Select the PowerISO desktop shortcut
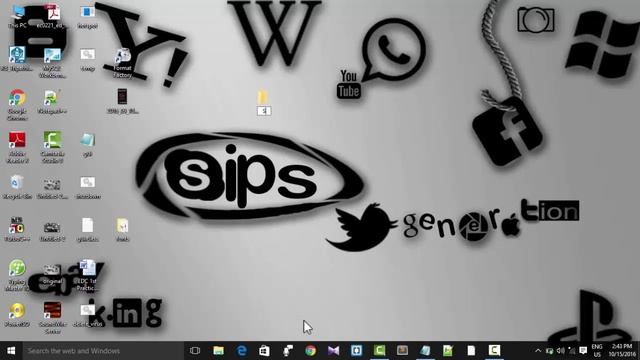Screen dimensions: 640x360 point(17,315)
